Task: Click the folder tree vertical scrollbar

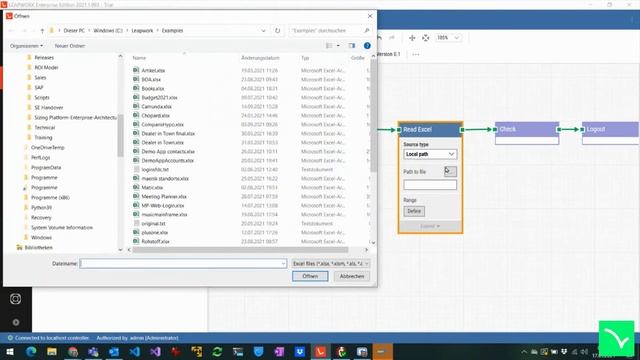Action: (120, 136)
